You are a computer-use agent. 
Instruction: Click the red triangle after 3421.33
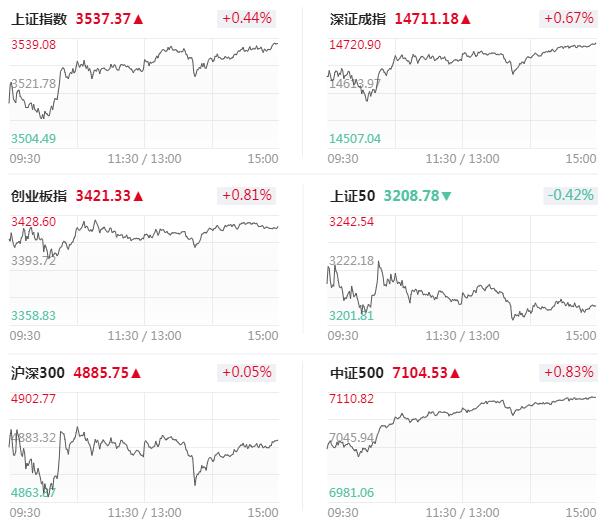pos(138,196)
